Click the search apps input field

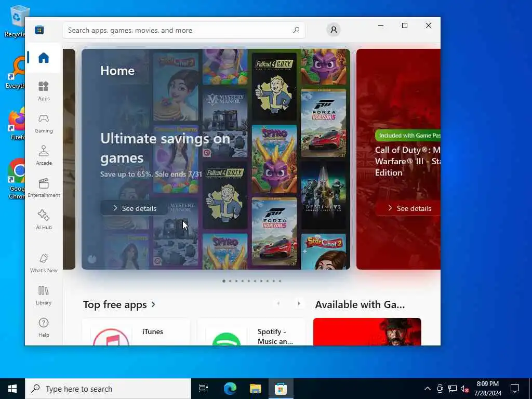(x=183, y=30)
